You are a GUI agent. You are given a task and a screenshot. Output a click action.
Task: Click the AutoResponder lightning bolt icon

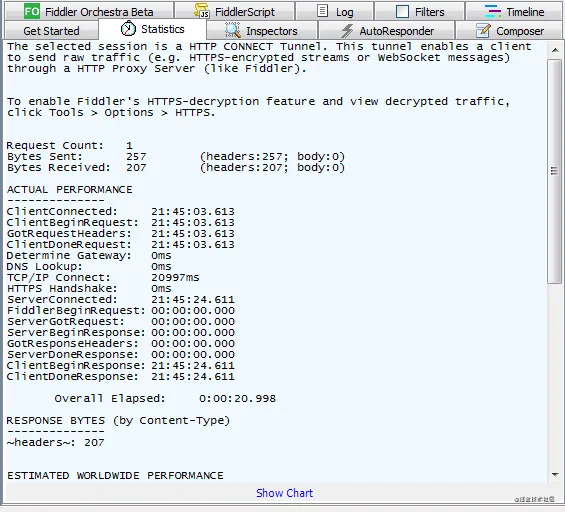pos(347,31)
